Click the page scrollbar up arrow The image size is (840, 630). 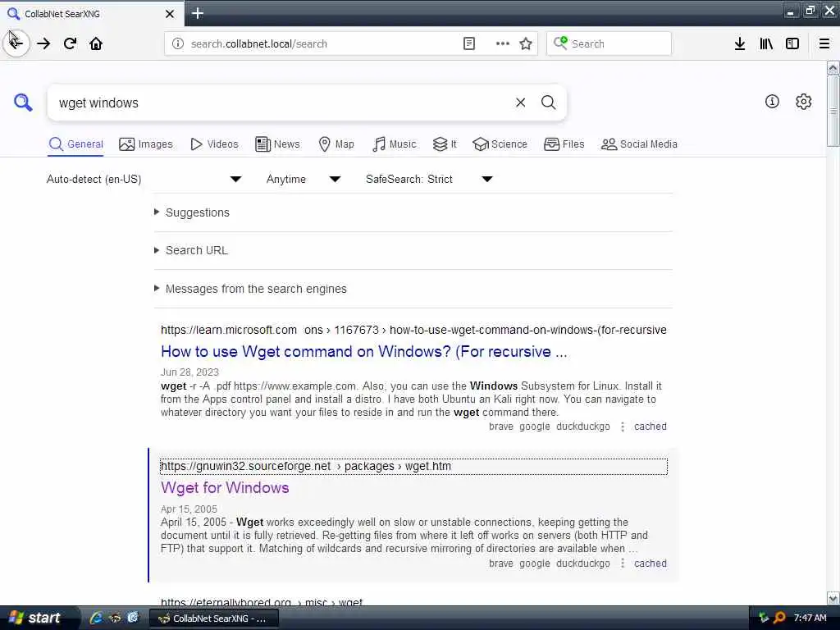pyautogui.click(x=833, y=68)
